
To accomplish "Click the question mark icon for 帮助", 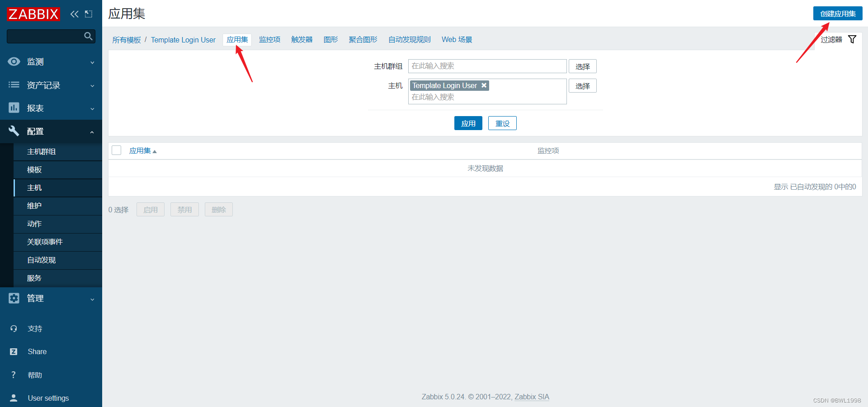I will point(14,375).
